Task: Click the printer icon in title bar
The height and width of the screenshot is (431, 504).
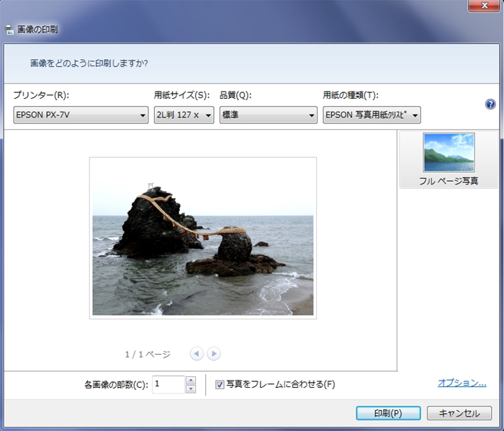Action: (x=9, y=30)
